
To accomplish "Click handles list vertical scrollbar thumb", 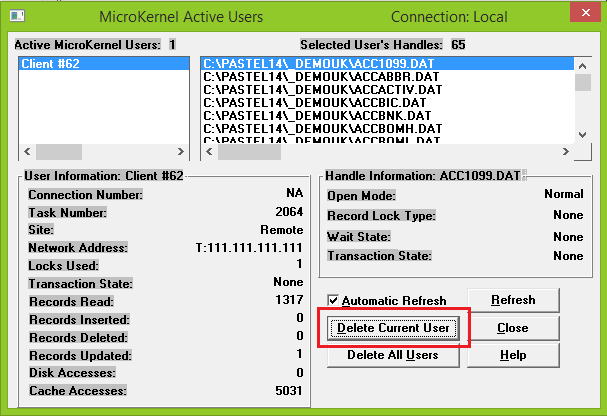I will [x=583, y=82].
